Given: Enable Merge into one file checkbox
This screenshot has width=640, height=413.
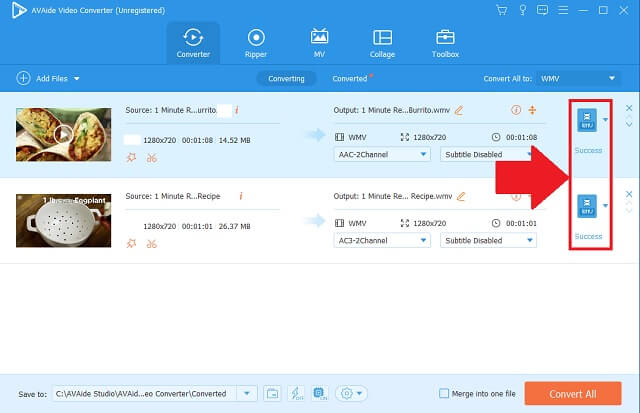Looking at the screenshot, I should click(444, 393).
